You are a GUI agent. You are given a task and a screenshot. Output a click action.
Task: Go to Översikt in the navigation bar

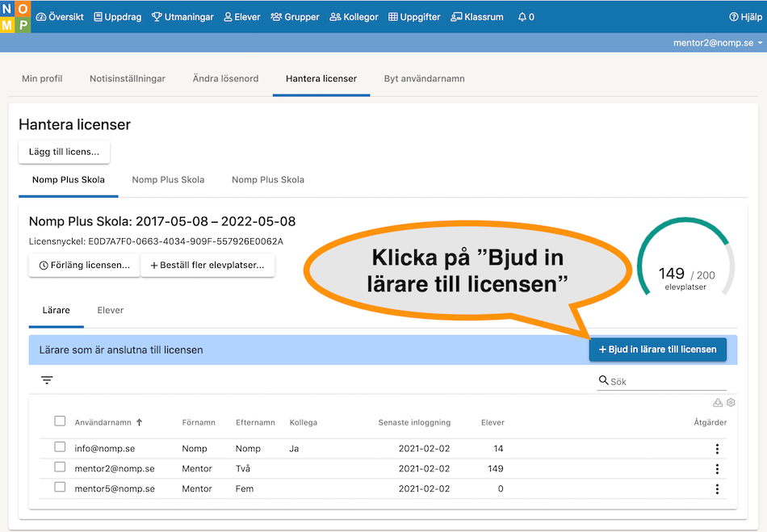coord(60,17)
